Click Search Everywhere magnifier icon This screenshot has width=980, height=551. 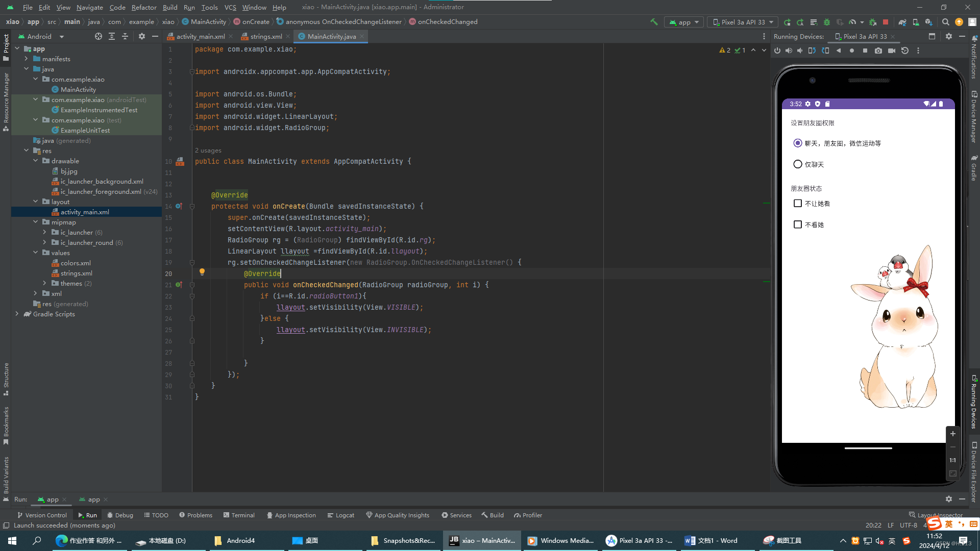pos(945,22)
